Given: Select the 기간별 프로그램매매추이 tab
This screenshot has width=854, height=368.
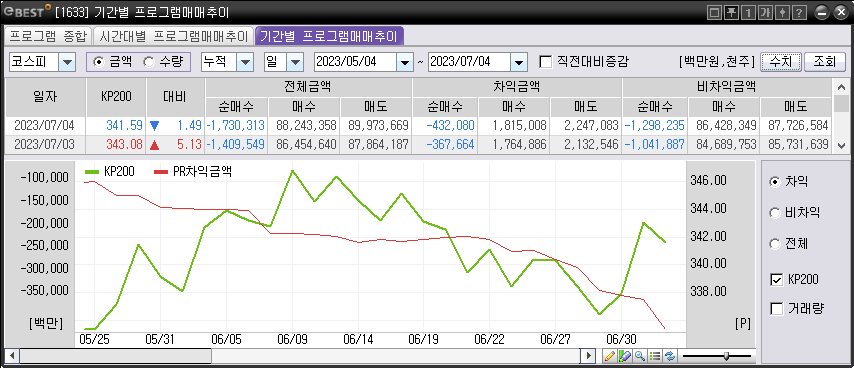Looking at the screenshot, I should coord(330,36).
